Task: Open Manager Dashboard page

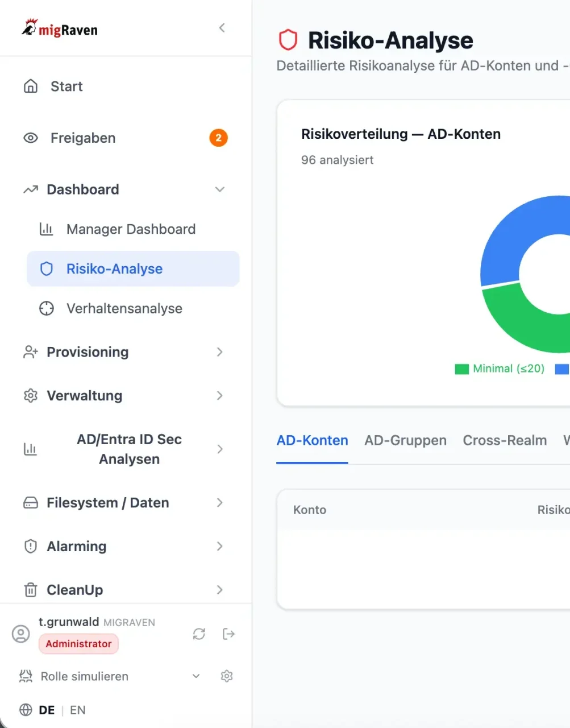Action: pos(131,229)
